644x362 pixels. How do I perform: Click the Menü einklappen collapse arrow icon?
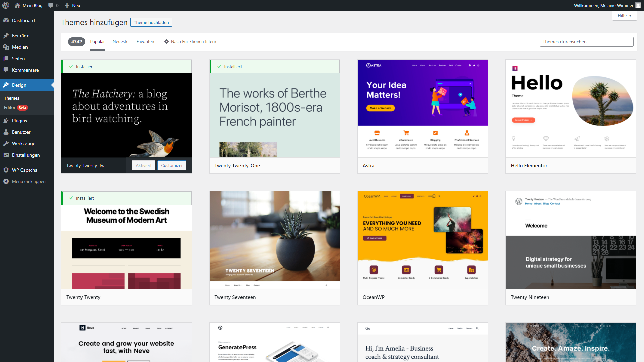(6, 181)
